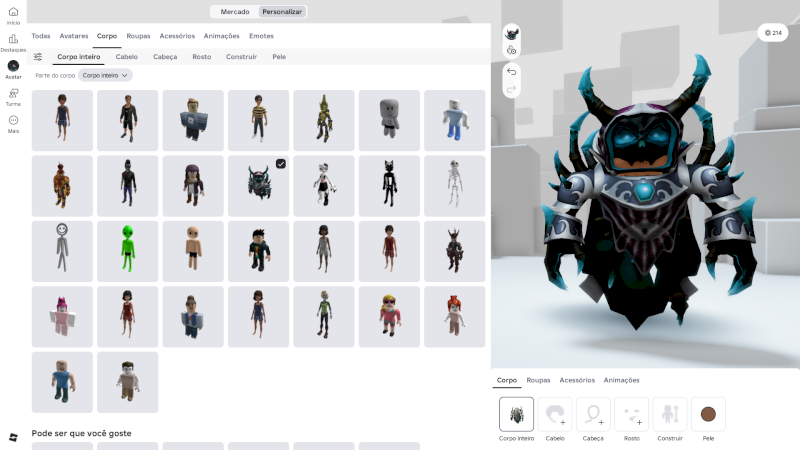
Task: Equip the gray blocky blank-face bundle
Action: (x=389, y=120)
